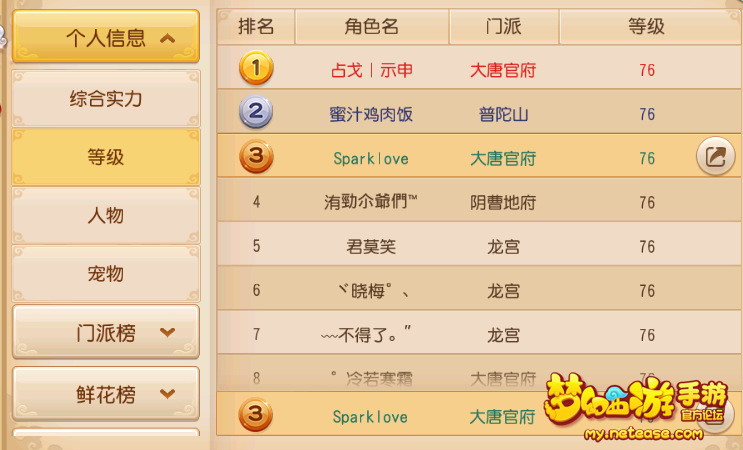The height and width of the screenshot is (450, 743).
Task: Select the 等级 ranking tab
Action: coord(106,157)
